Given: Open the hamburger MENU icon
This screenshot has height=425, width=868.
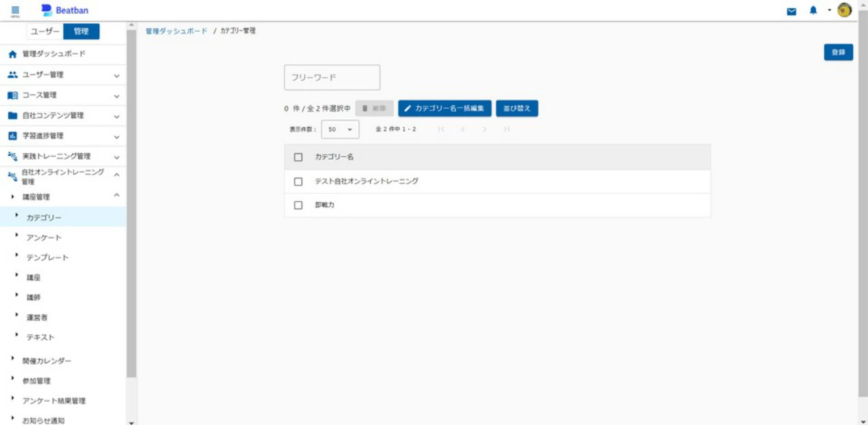Looking at the screenshot, I should (x=15, y=11).
